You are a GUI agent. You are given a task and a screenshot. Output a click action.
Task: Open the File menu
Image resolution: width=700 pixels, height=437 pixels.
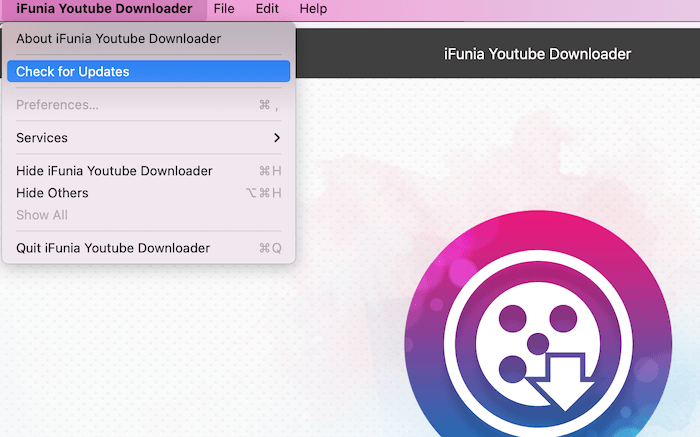click(224, 9)
